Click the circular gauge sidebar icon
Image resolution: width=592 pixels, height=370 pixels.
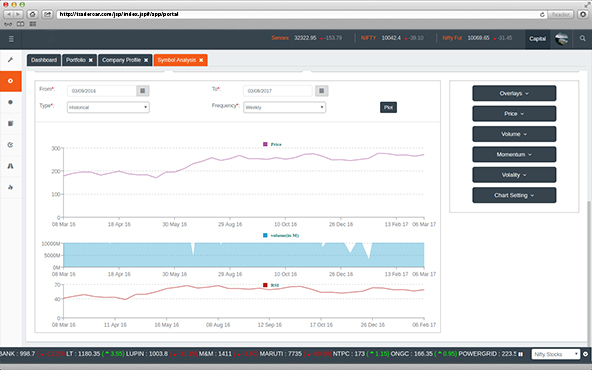[11, 145]
